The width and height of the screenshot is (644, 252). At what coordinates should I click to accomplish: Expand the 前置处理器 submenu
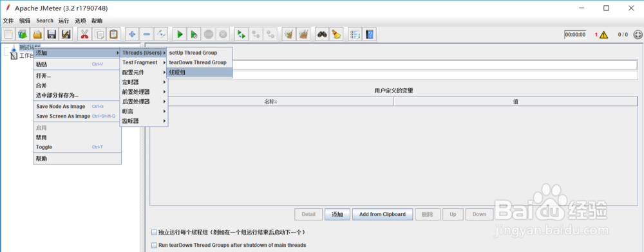[143, 92]
